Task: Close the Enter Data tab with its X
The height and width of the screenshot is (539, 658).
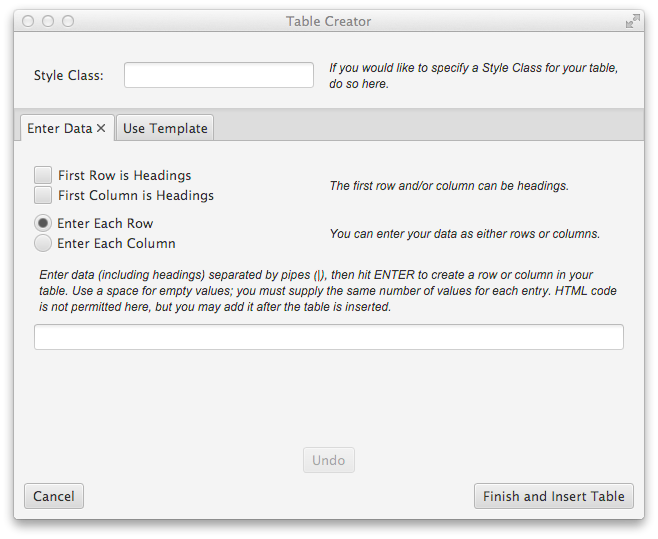Action: coord(101,128)
